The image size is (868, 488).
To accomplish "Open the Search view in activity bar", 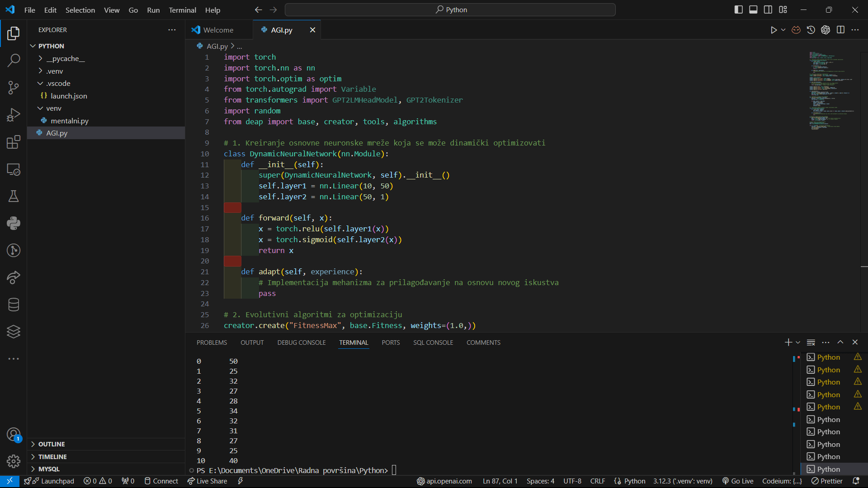I will coord(14,60).
